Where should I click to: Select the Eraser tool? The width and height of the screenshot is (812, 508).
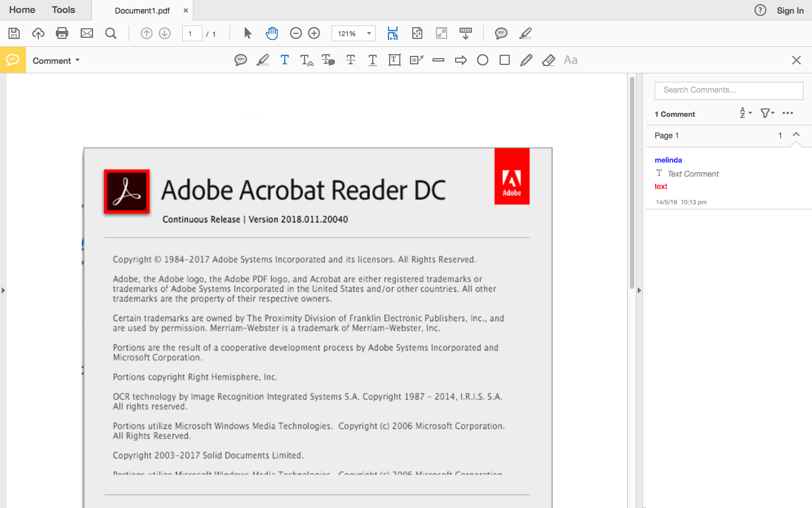point(548,60)
